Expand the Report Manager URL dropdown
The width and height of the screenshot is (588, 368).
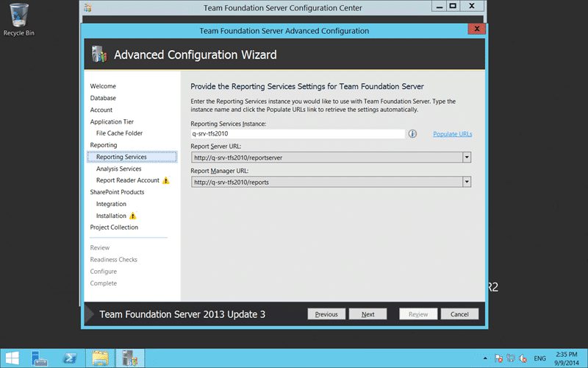[467, 182]
